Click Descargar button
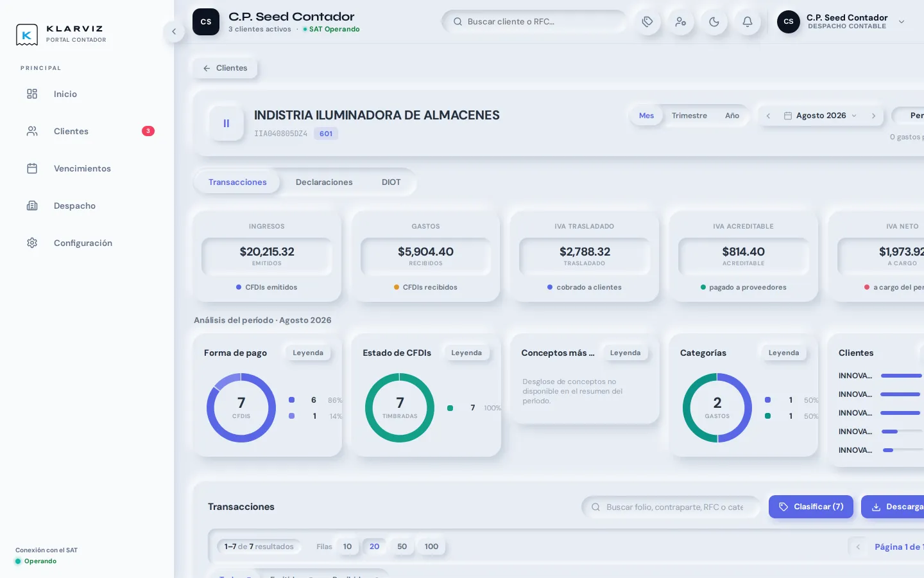Image resolution: width=924 pixels, height=578 pixels. 893,507
